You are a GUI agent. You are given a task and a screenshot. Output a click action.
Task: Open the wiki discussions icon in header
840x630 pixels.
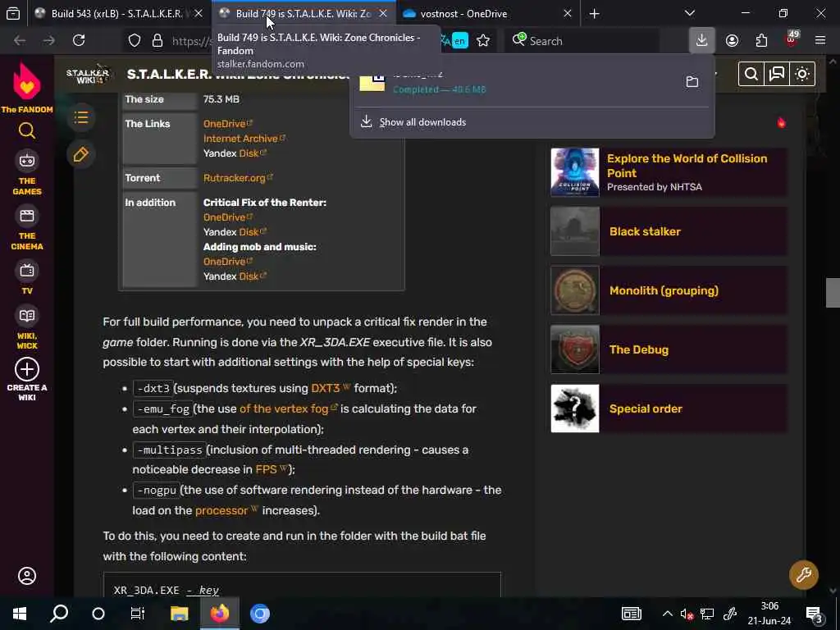777,74
